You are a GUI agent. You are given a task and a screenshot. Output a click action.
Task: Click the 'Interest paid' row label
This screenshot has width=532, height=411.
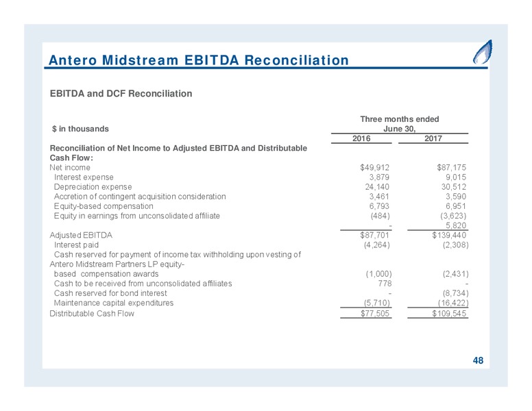[76, 245]
